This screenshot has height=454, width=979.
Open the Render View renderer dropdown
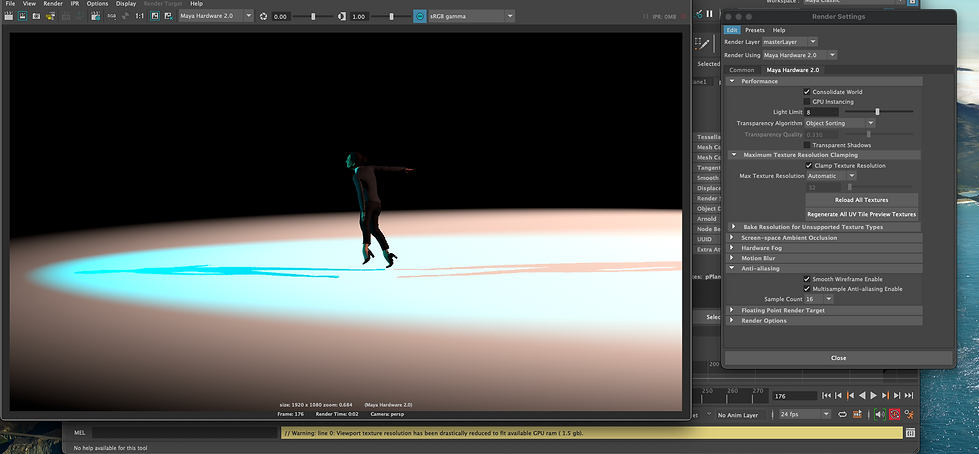216,16
